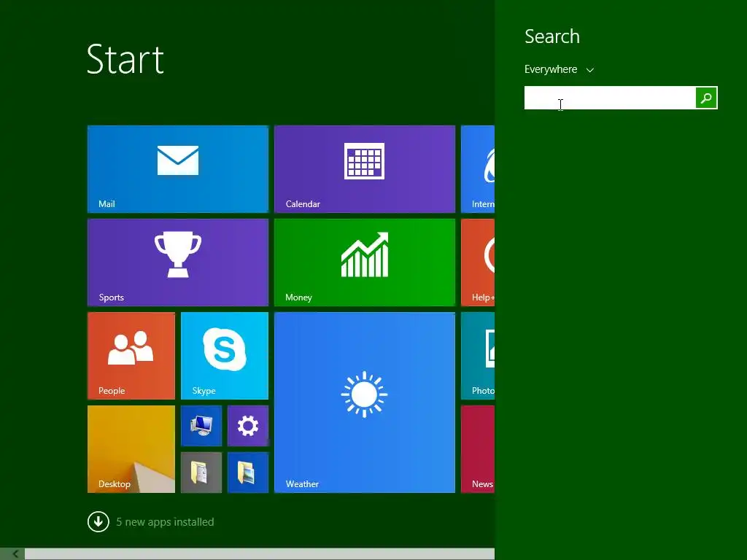The width and height of the screenshot is (747, 560).
Task: Open the Desktop tile
Action: click(131, 449)
